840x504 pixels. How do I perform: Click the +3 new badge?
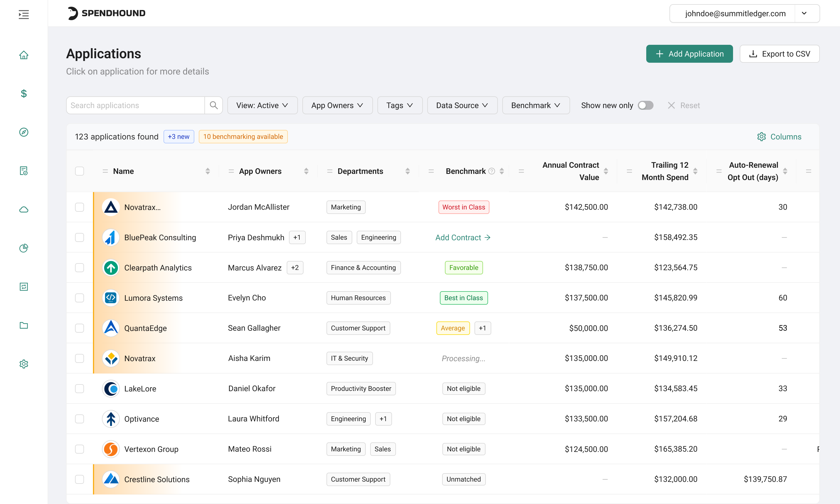coord(179,137)
